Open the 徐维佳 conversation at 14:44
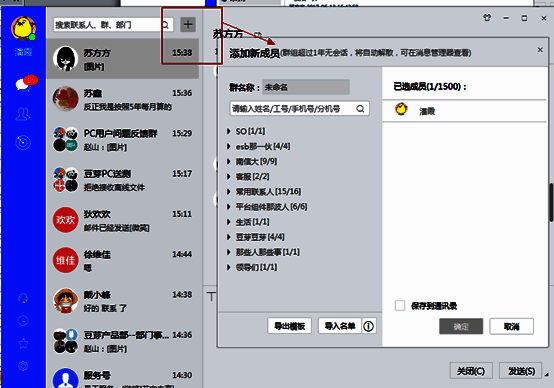 click(x=123, y=260)
